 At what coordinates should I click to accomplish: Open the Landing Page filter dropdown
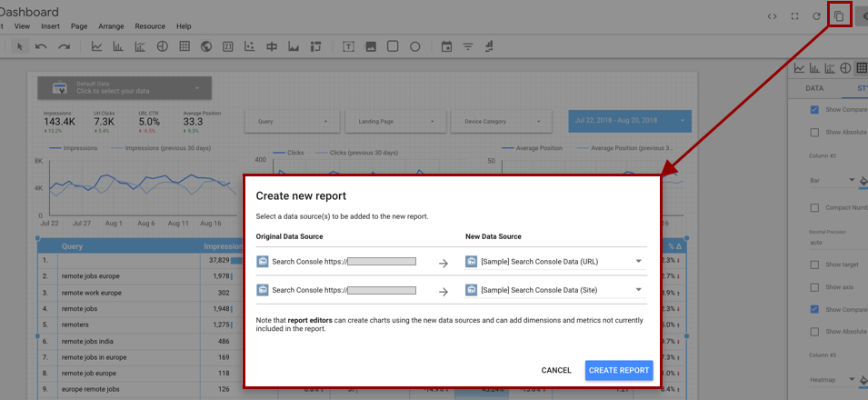(x=395, y=121)
